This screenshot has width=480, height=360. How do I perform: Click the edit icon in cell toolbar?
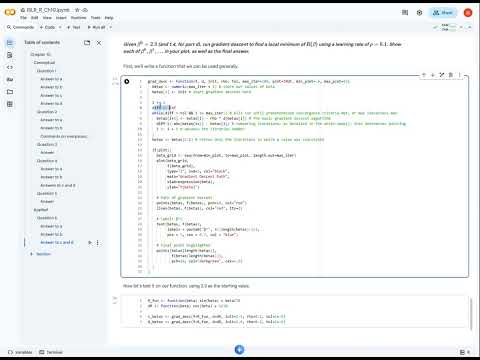(442, 75)
